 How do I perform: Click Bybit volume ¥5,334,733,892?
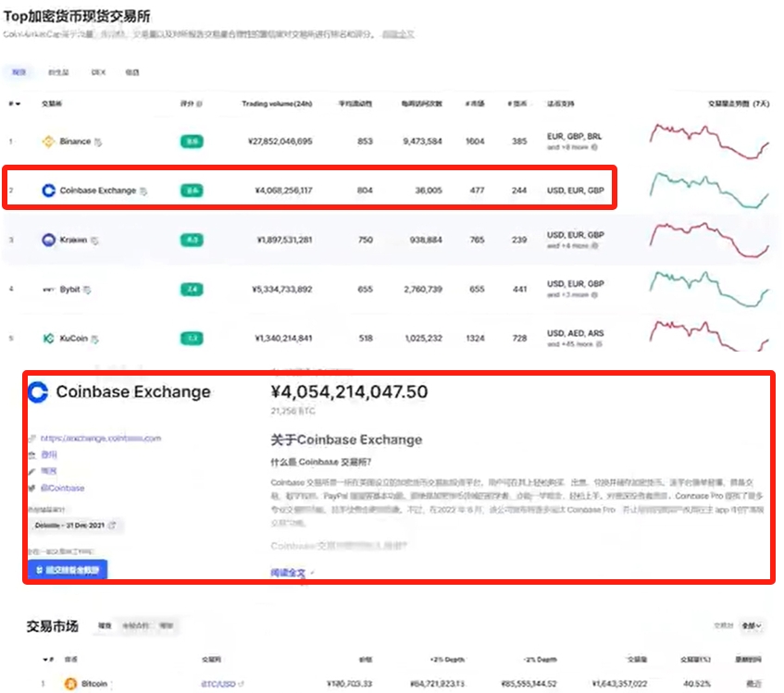282,290
